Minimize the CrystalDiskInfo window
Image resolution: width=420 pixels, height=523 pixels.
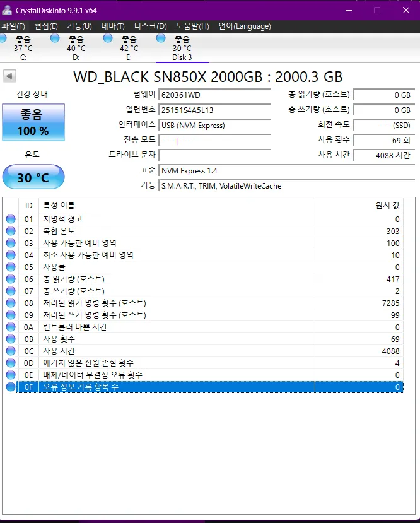(349, 10)
